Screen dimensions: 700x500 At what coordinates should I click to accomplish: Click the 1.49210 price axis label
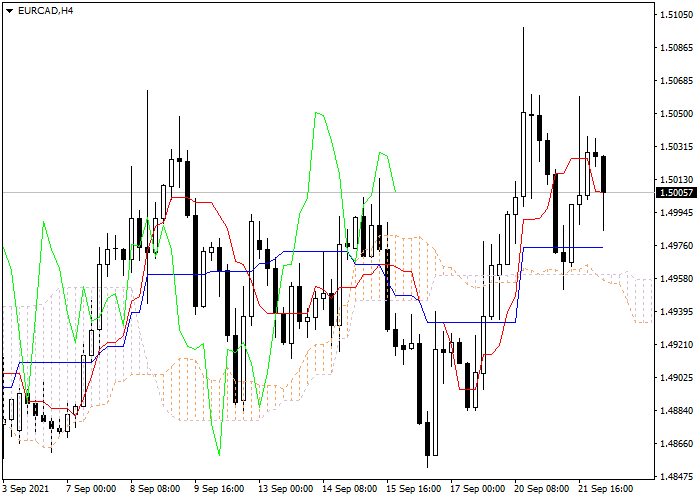[x=676, y=345]
